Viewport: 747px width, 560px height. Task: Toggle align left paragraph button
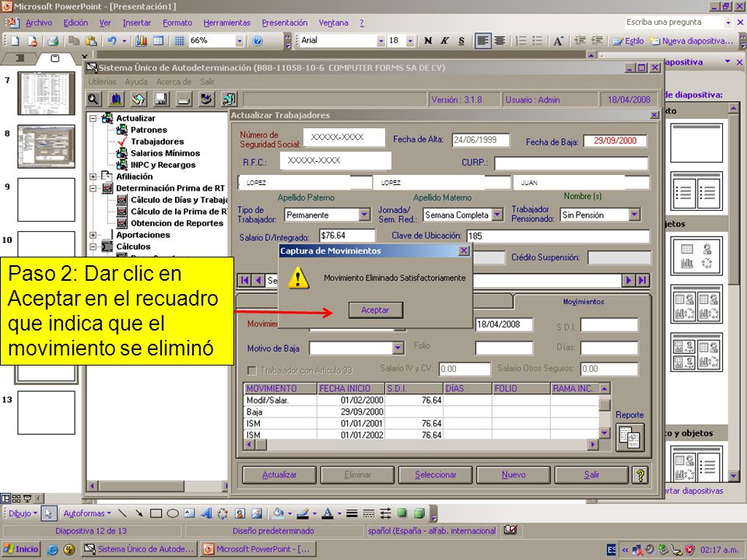[x=482, y=41]
